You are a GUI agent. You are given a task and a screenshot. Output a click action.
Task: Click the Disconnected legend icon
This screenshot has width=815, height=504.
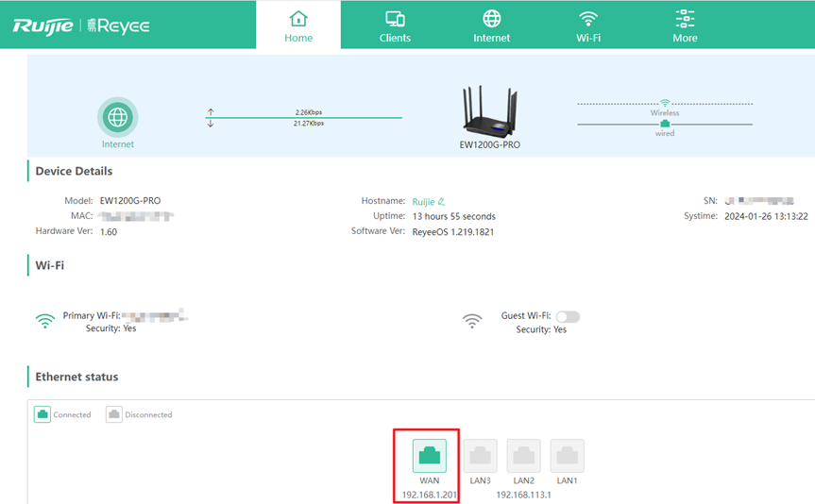pyautogui.click(x=114, y=414)
